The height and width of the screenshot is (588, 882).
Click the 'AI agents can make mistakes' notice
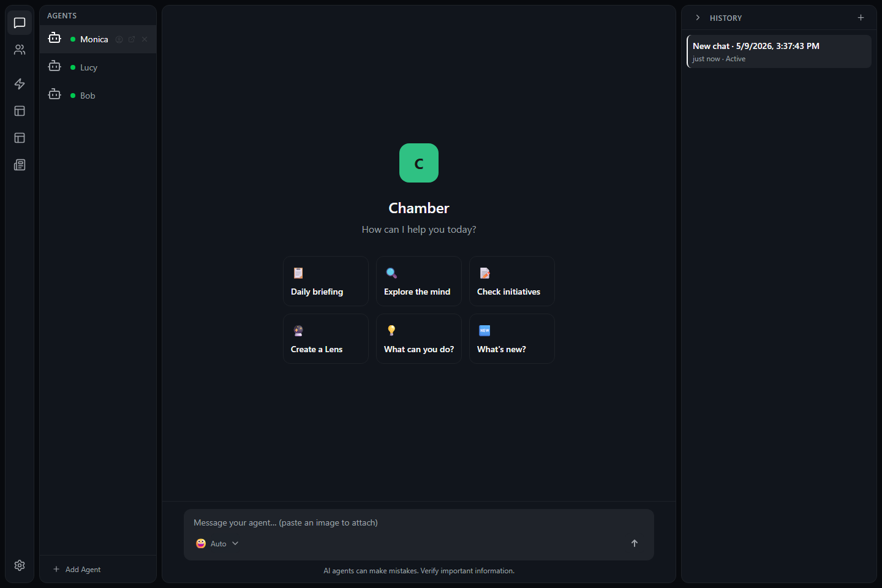419,571
